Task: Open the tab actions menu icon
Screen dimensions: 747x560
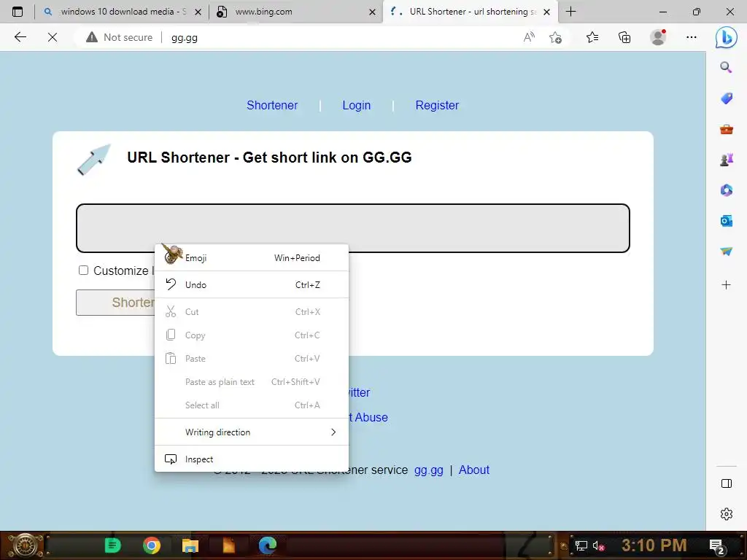Action: click(18, 12)
